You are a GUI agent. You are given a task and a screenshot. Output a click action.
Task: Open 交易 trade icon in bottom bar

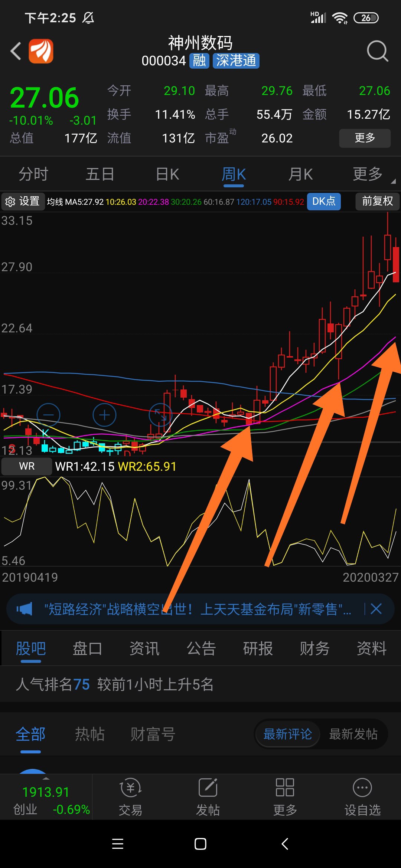[x=130, y=797]
